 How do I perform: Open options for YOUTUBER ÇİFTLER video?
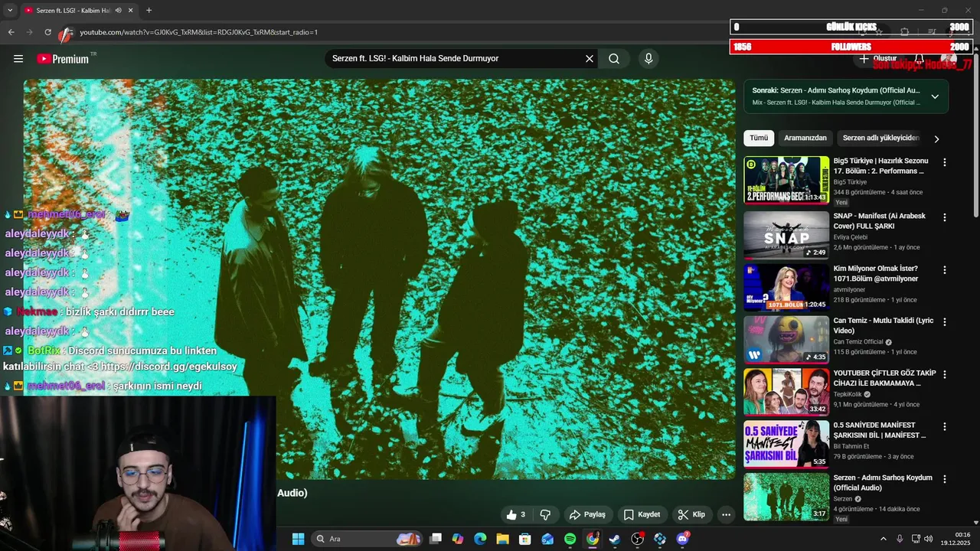tap(945, 374)
